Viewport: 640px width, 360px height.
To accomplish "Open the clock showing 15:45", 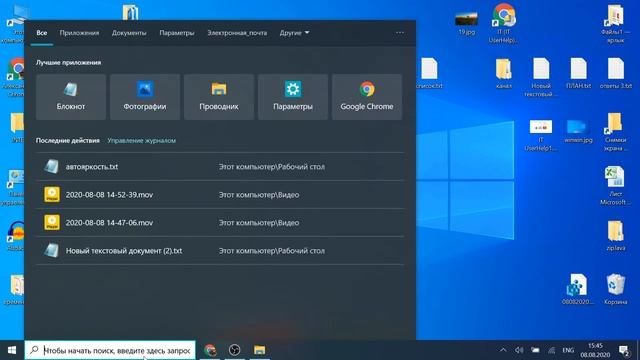I will point(595,350).
